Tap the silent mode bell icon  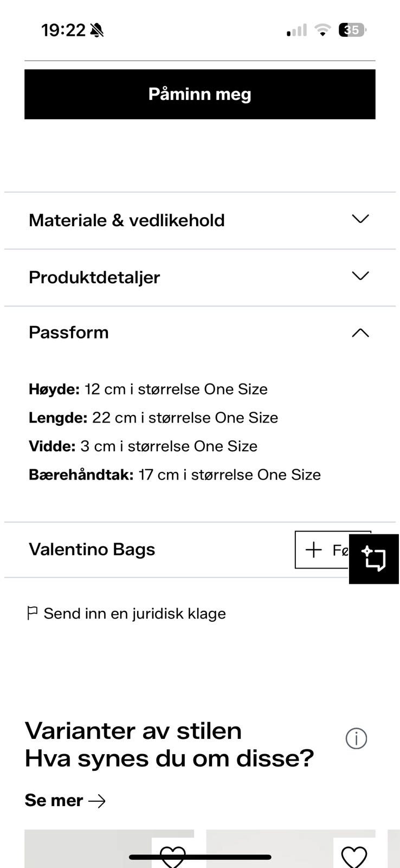97,30
